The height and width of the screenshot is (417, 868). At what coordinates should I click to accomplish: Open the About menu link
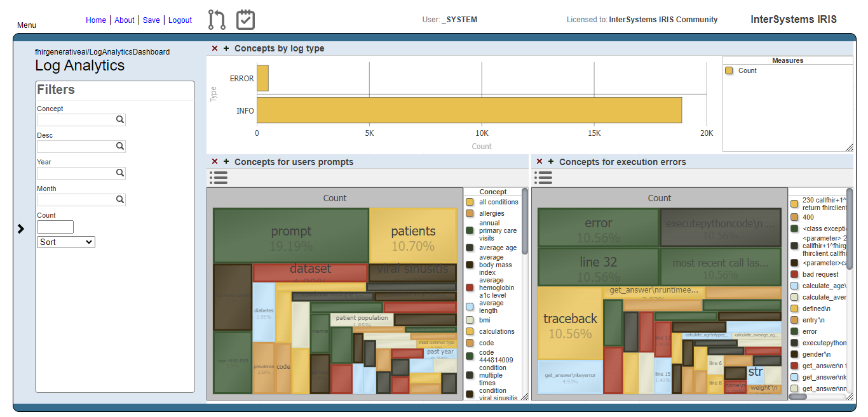tap(124, 20)
